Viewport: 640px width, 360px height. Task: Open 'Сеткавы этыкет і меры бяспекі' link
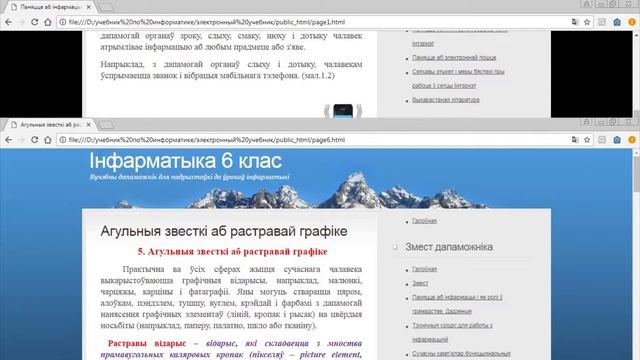[458, 78]
